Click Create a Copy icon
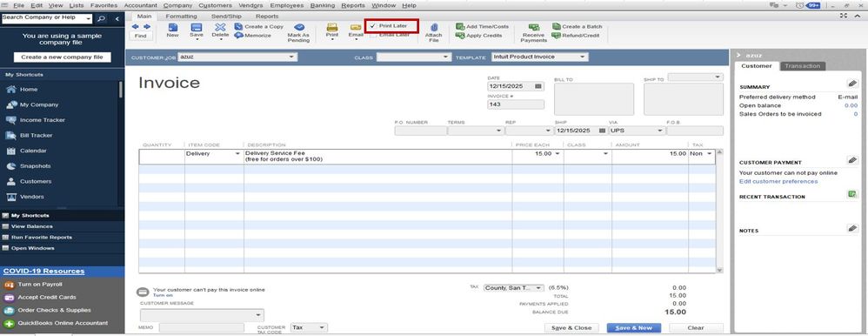Screen dimensions: 868x336 238,26
